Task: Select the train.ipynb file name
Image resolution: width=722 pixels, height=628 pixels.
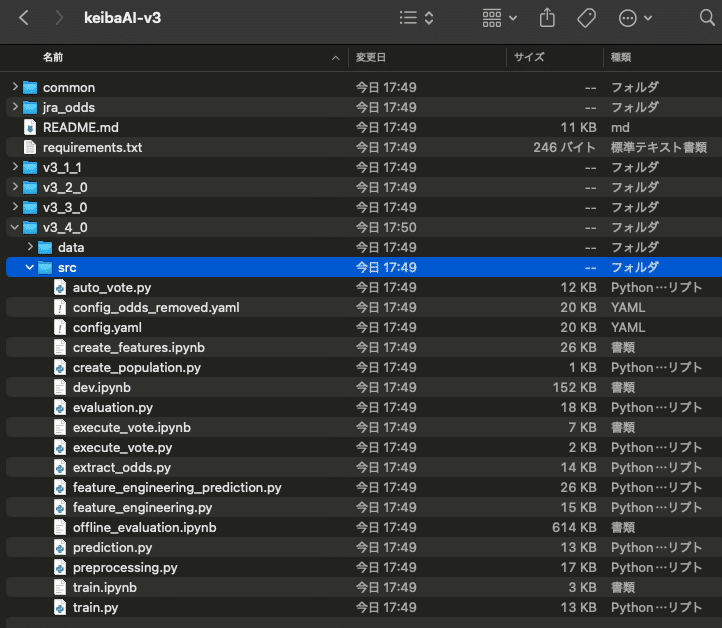Action: tap(105, 587)
